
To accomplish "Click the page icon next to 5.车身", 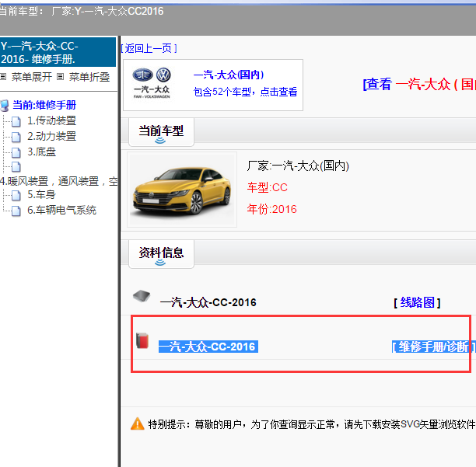I will tap(16, 196).
